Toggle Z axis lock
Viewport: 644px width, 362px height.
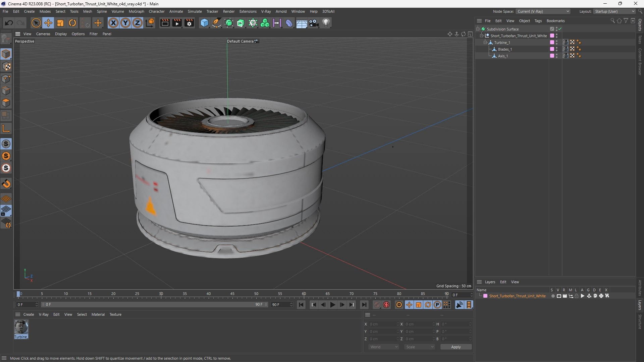pos(138,23)
